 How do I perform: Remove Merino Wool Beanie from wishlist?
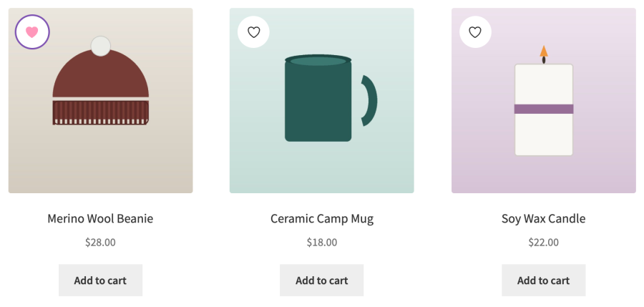tap(32, 32)
